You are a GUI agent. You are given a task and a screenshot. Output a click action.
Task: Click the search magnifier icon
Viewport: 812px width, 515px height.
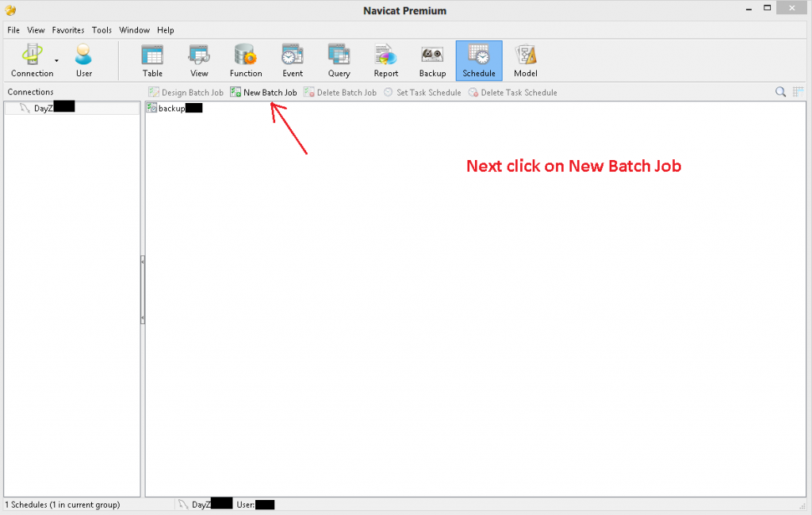(x=781, y=93)
